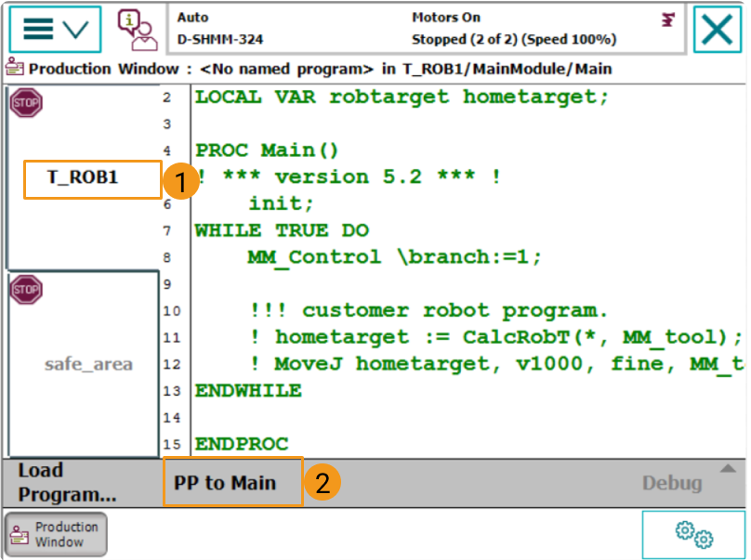The height and width of the screenshot is (560, 751).
Task: Select the T_ROB1 task
Action: click(x=84, y=177)
